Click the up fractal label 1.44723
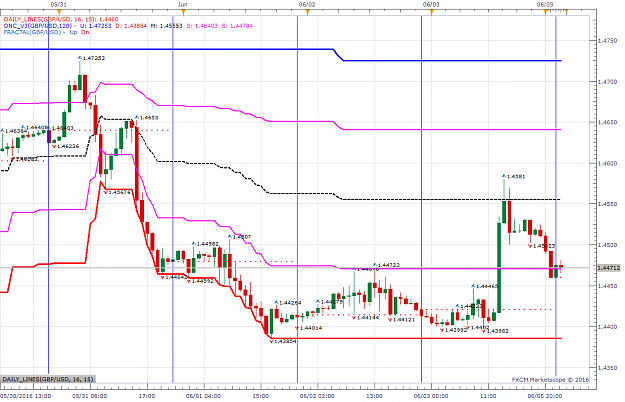The width and height of the screenshot is (625, 402). (389, 265)
